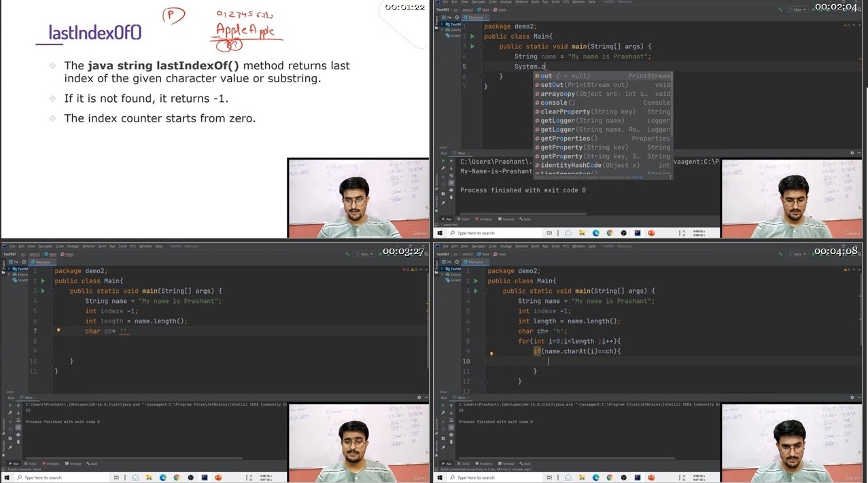Select 'console()' autocomplete suggestion
The width and height of the screenshot is (868, 483).
603,103
